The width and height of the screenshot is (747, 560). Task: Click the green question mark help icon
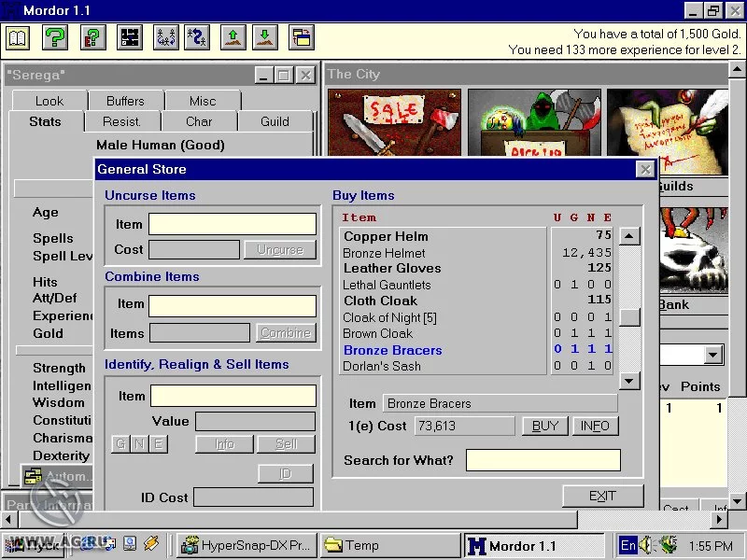click(55, 37)
